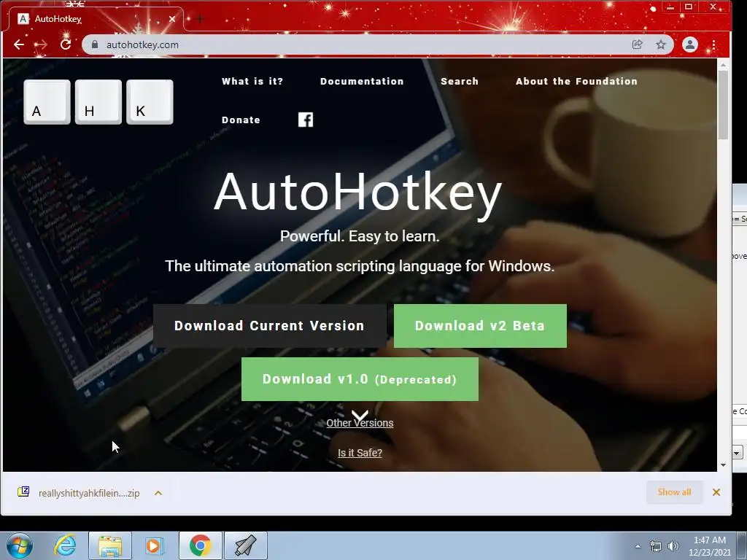Click the forward navigation arrow
The width and height of the screenshot is (747, 560).
coord(41,44)
